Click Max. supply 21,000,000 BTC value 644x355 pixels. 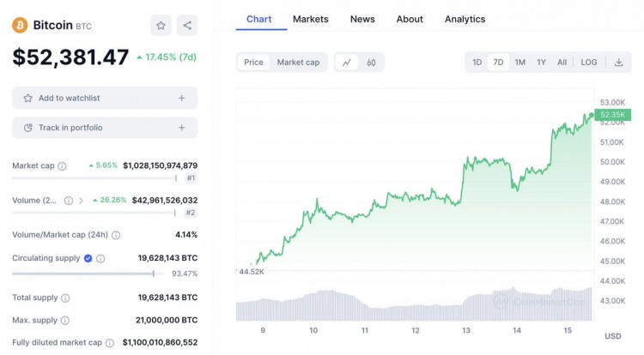click(167, 320)
